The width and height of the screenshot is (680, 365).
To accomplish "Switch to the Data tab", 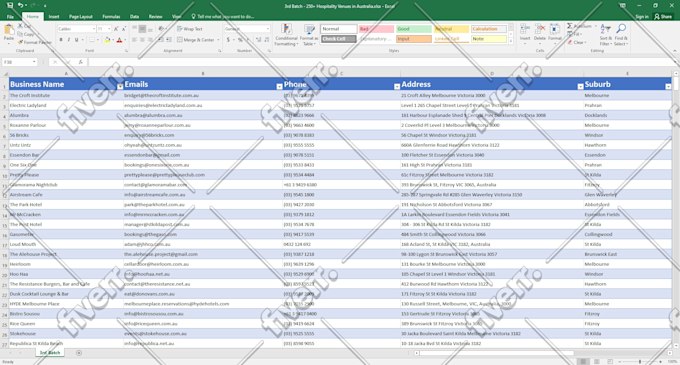I will tap(134, 16).
